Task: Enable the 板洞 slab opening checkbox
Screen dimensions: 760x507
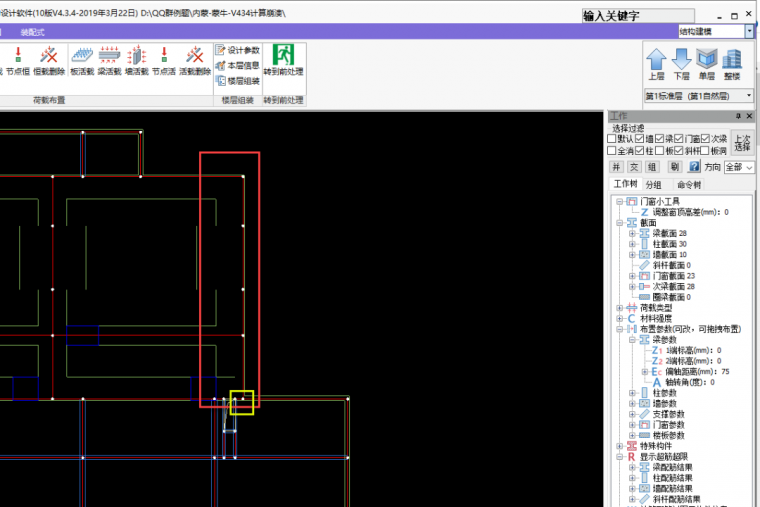Action: pos(703,150)
